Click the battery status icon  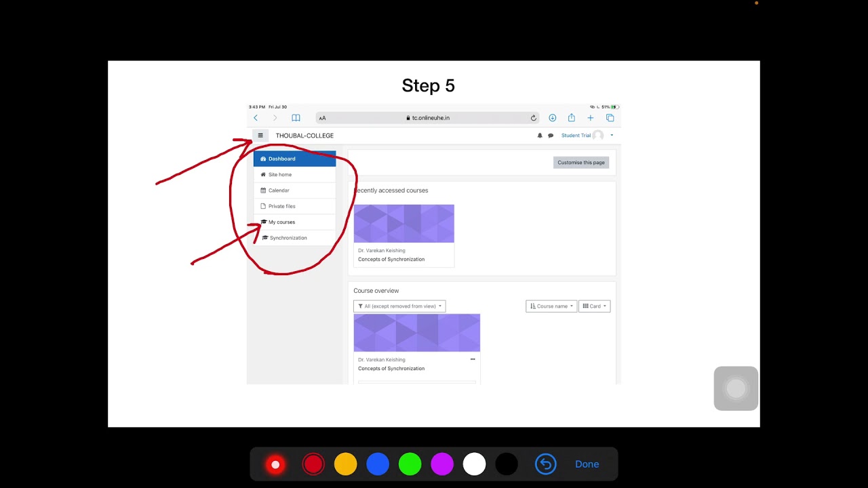tap(614, 107)
